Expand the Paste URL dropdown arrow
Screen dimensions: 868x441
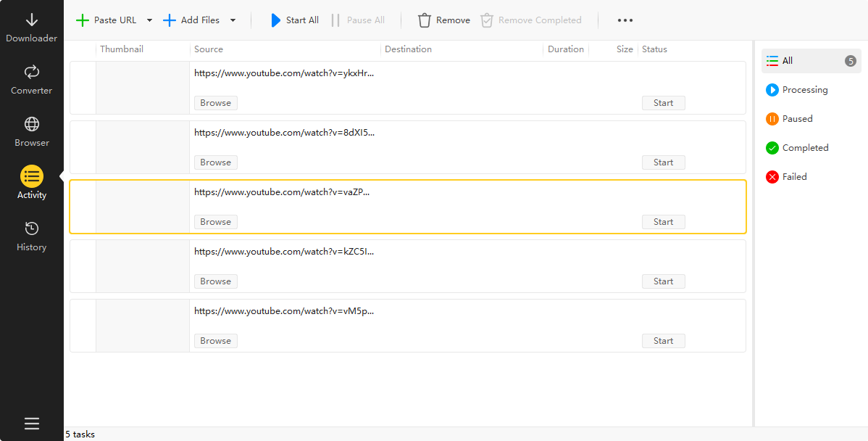click(150, 20)
